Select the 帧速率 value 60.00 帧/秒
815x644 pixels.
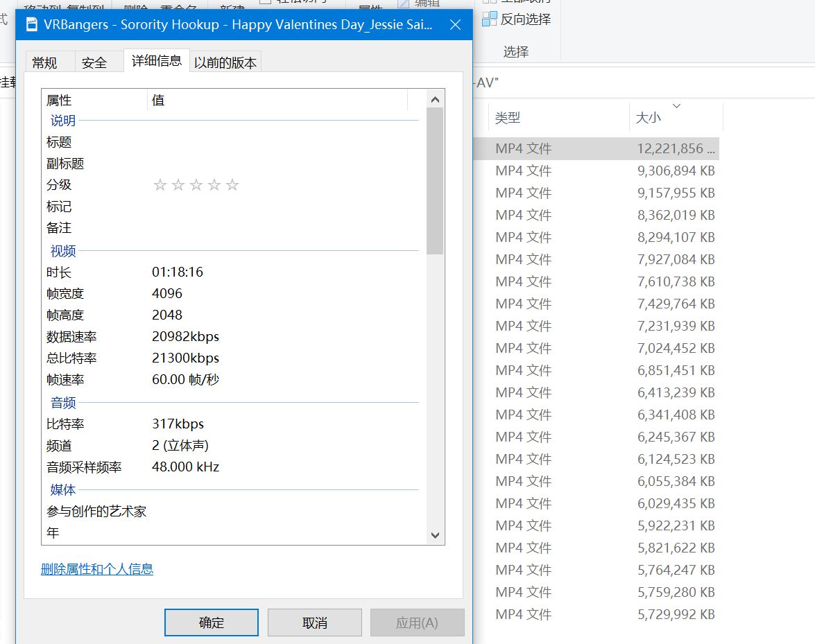(x=186, y=380)
